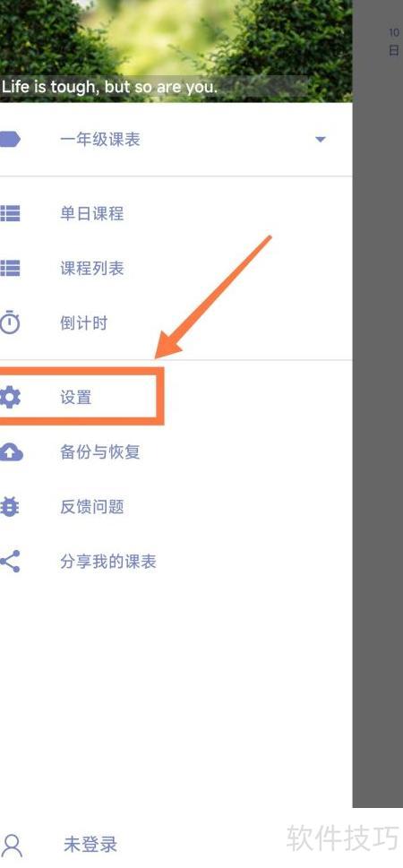Tap the header photo with motto text
Screen dimensions: 403x868
click(176, 51)
